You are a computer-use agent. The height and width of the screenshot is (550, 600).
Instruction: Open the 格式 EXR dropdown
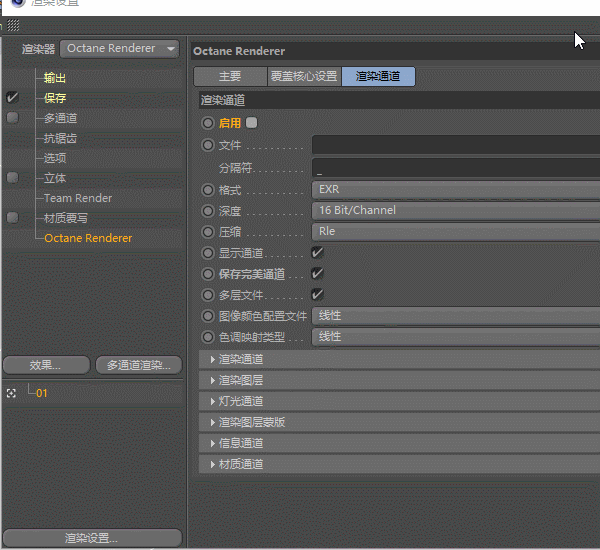click(456, 189)
